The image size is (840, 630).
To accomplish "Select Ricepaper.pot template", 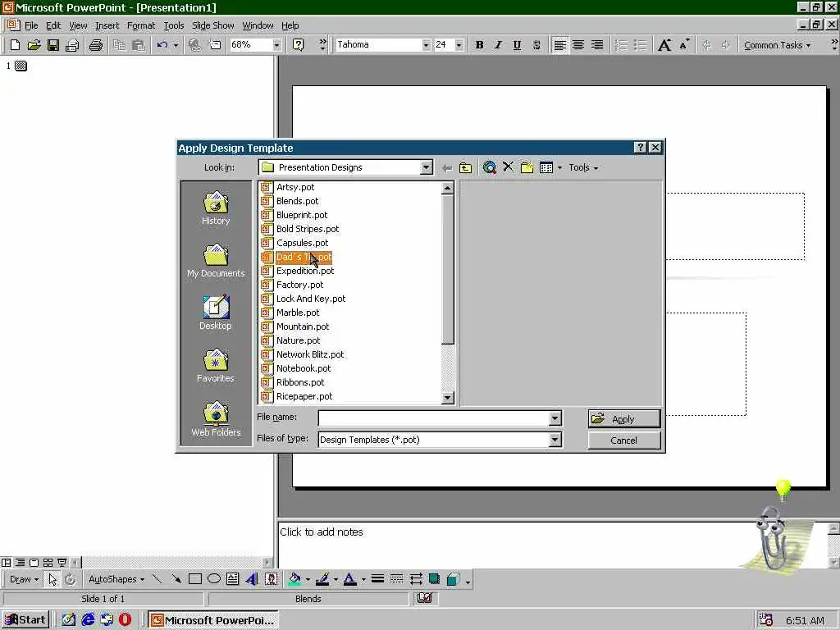I will (304, 396).
